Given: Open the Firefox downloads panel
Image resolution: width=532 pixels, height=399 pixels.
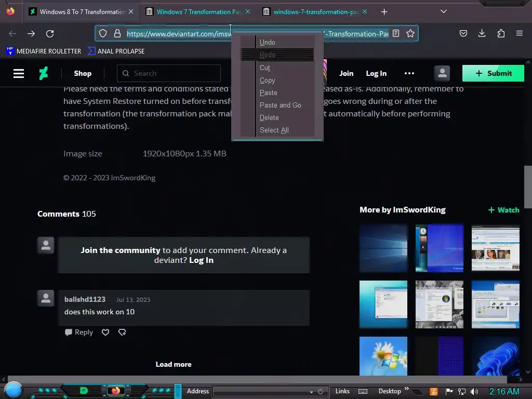Looking at the screenshot, I should click(x=482, y=33).
